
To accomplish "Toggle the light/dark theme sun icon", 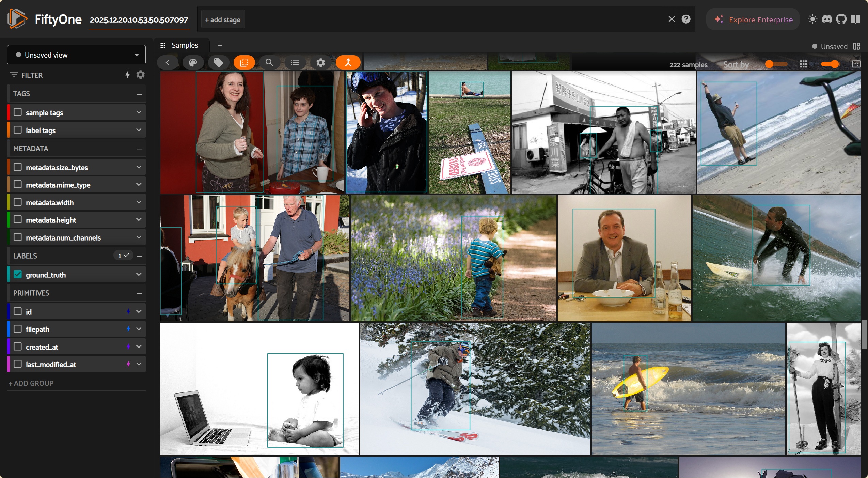I will pos(812,19).
